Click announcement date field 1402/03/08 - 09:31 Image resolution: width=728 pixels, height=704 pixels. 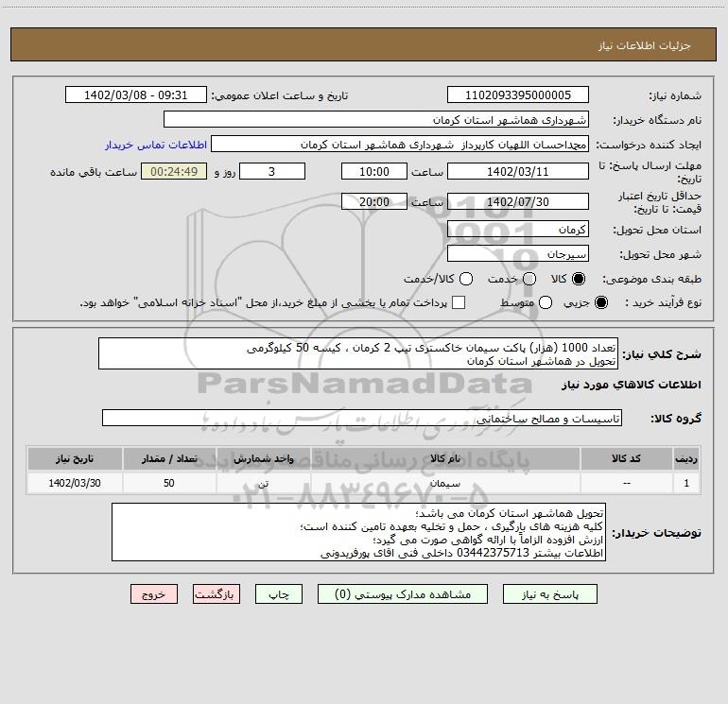pos(135,95)
